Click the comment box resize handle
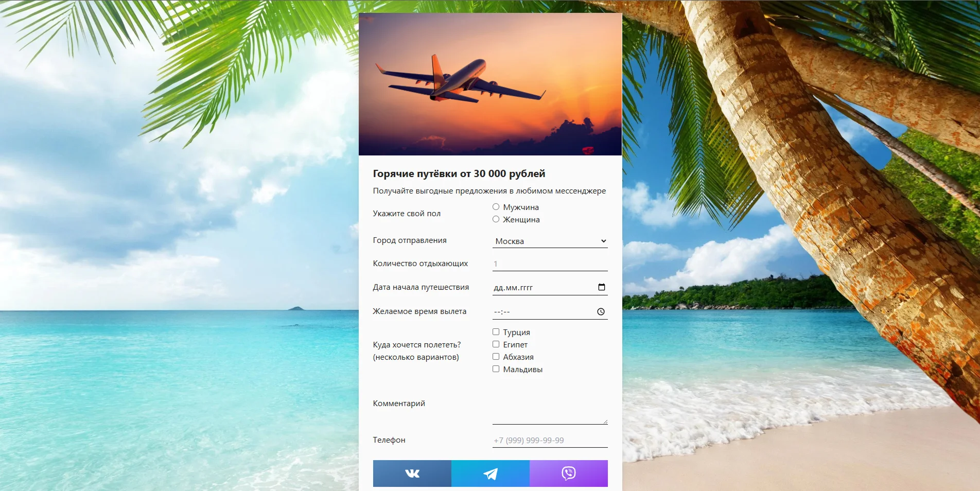Viewport: 980px width, 491px height. tap(605, 422)
